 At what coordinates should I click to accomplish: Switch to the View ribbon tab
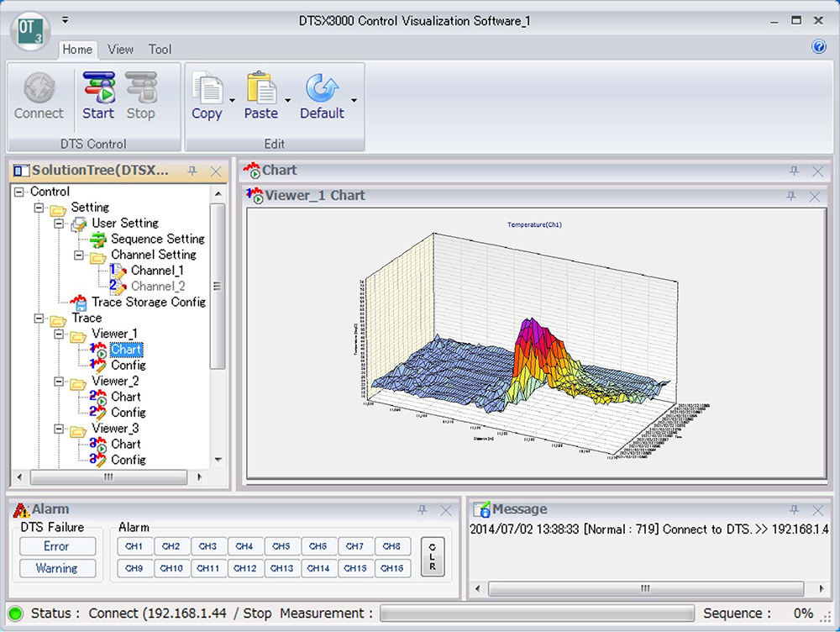coord(120,50)
